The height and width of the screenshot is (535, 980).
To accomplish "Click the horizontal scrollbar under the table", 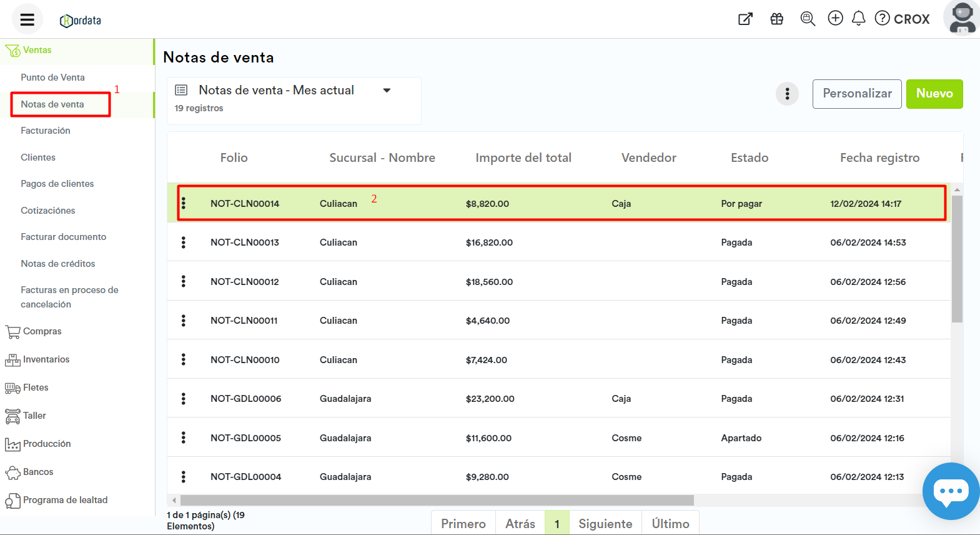I will coord(437,501).
